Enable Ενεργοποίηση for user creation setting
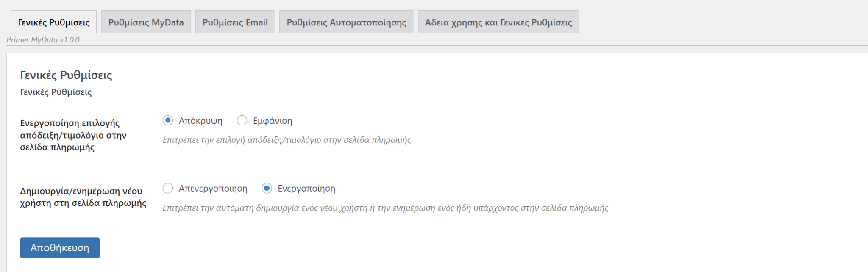This screenshot has height=272, width=868. 267,188
